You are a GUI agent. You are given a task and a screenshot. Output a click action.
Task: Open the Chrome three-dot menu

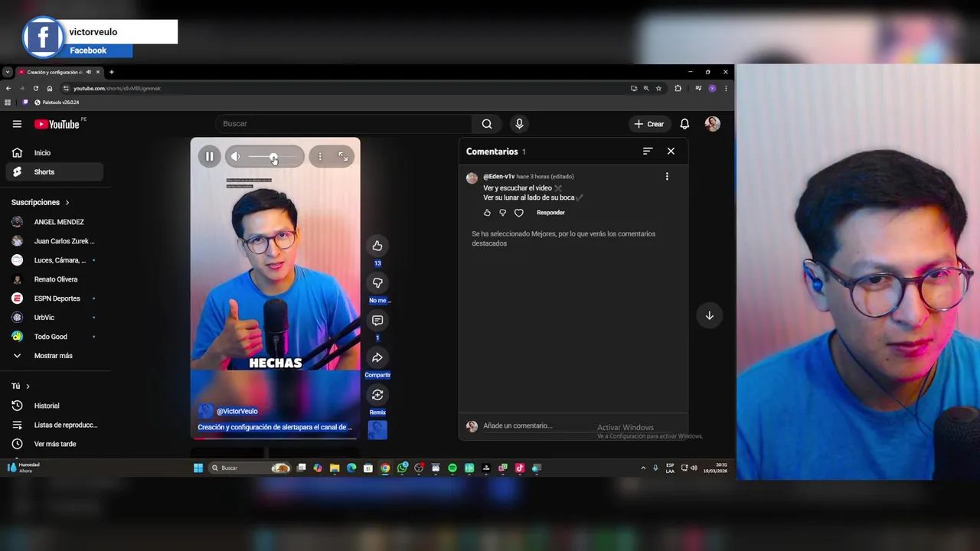726,88
